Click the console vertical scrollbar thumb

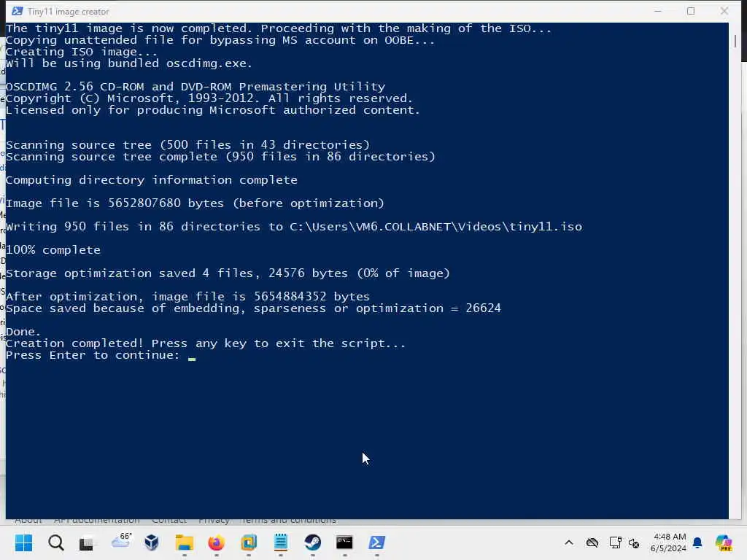coord(735,41)
